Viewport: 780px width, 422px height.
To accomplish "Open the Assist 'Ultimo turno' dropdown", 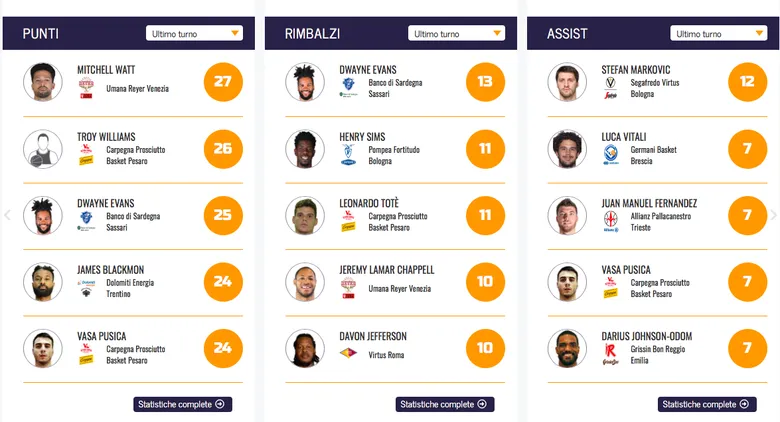I will pyautogui.click(x=718, y=33).
